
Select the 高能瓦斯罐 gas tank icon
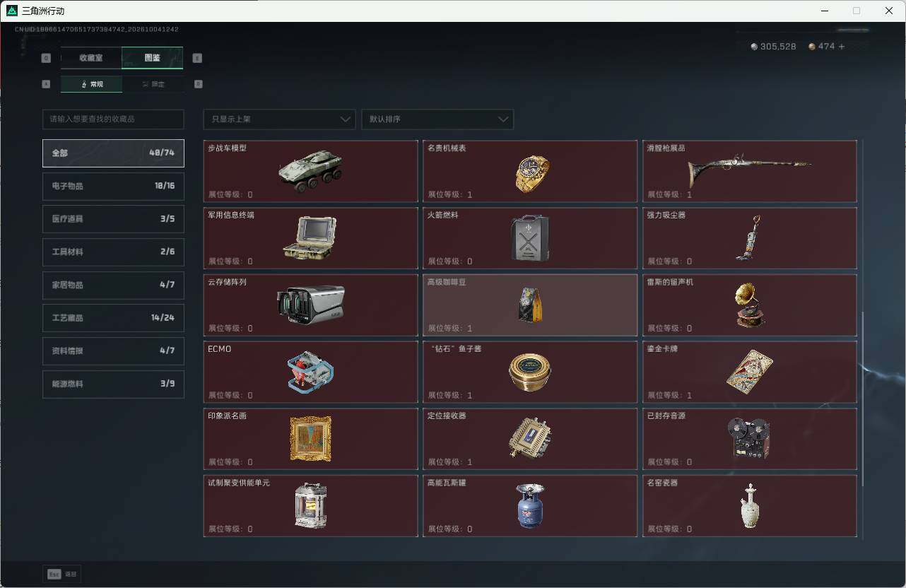coord(530,506)
